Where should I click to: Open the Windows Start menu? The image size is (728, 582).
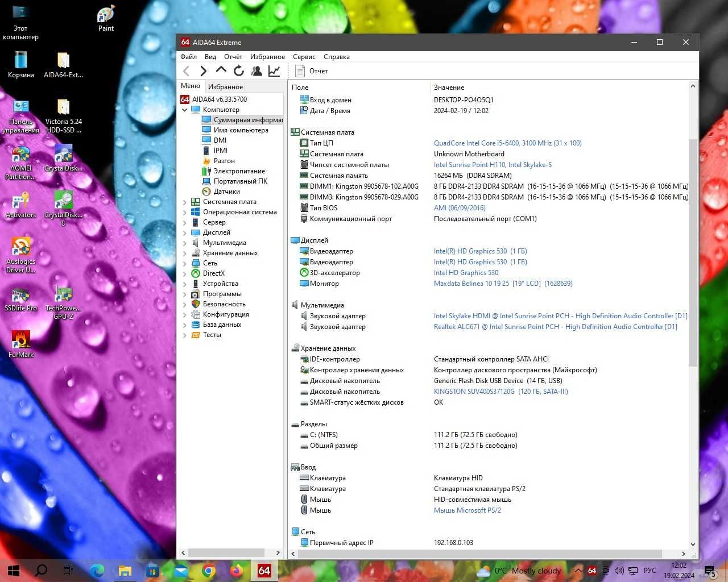click(x=14, y=571)
